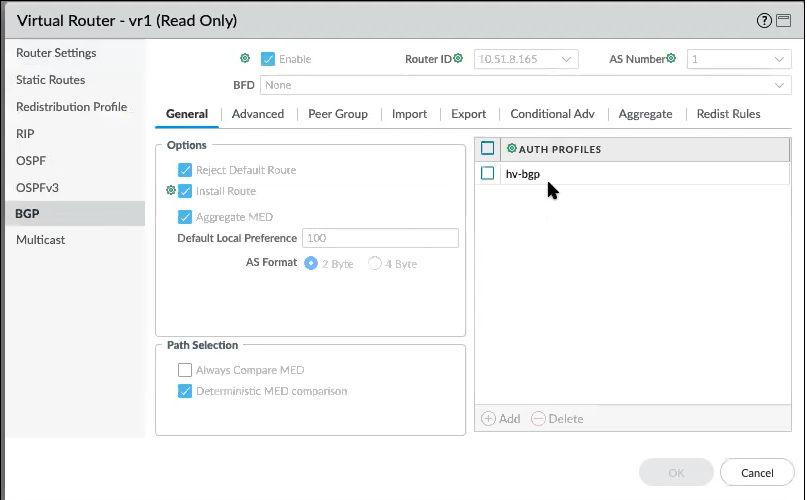The image size is (807, 500).
Task: Click the Add plus icon
Action: coord(489,419)
